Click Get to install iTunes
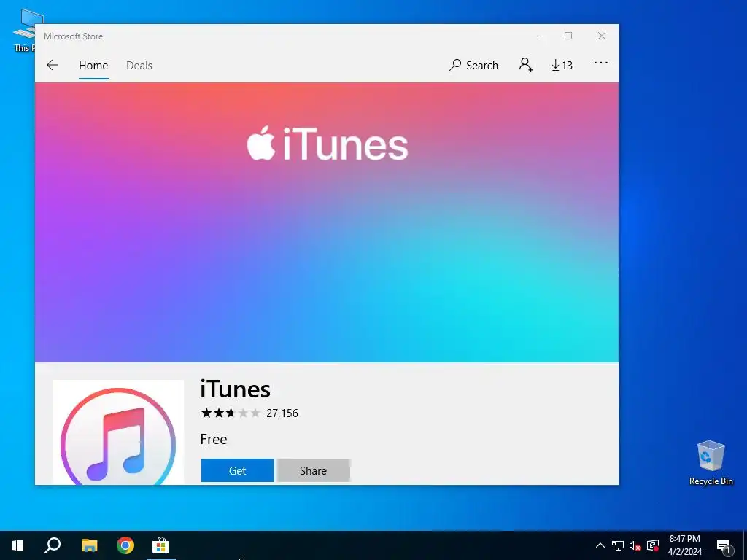Screen dimensions: 747x560 tap(237, 470)
